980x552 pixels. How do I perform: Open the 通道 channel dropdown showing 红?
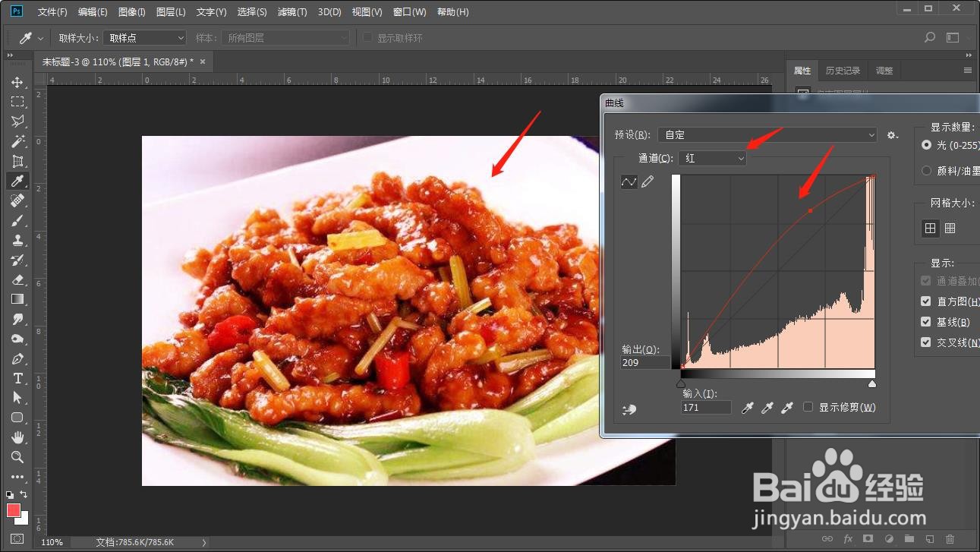(x=712, y=158)
